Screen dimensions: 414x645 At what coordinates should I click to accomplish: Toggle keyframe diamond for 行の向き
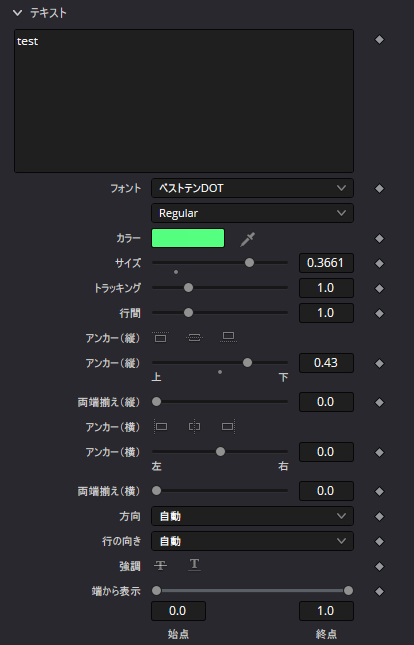[379, 542]
